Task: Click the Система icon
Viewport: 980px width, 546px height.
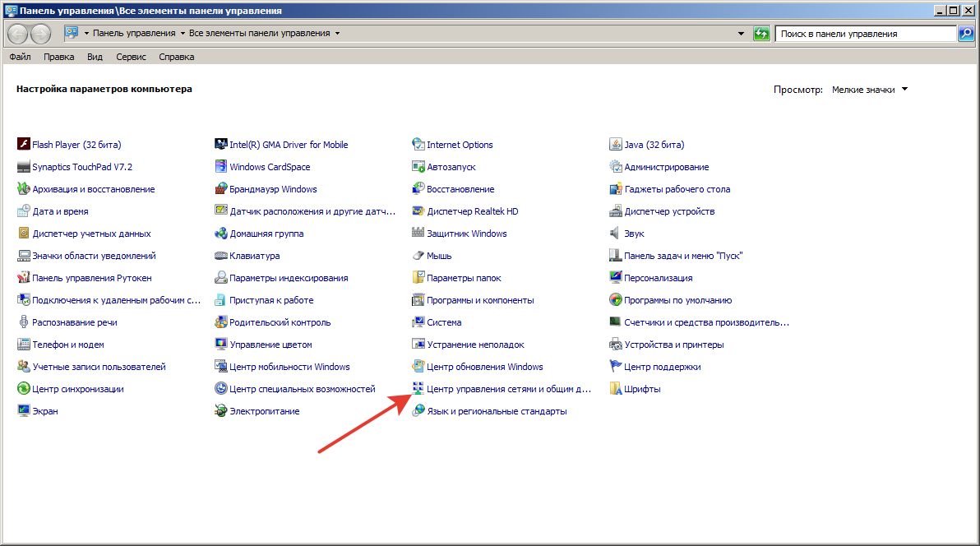Action: pos(418,322)
